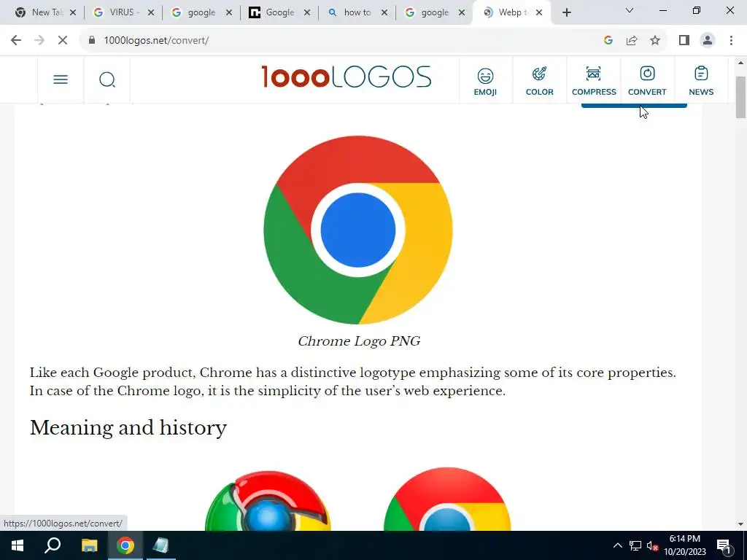Open the COMPRESS tool

[594, 82]
